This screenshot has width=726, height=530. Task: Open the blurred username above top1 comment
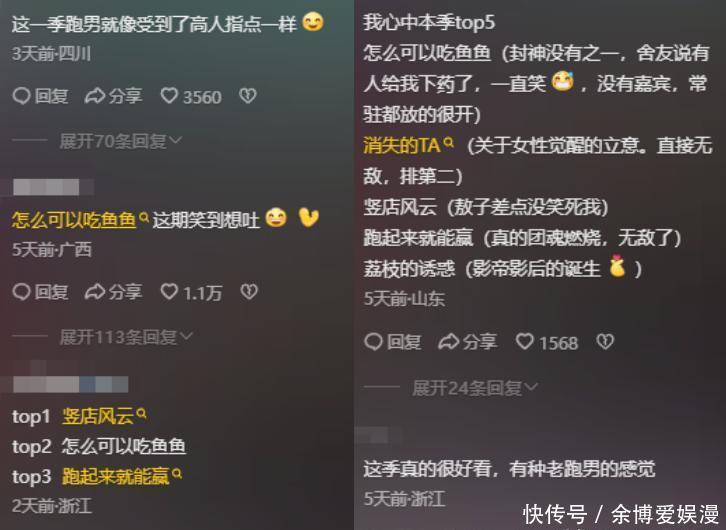[70, 385]
